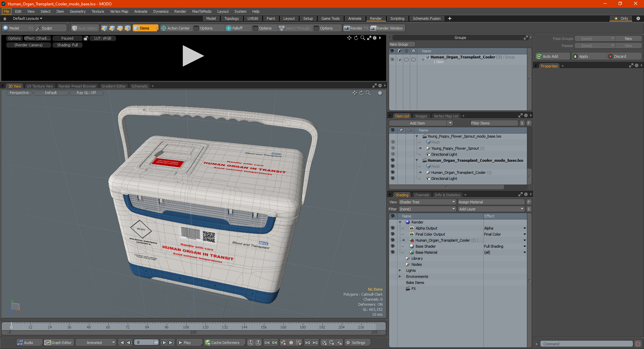Open the Render Window

point(387,28)
